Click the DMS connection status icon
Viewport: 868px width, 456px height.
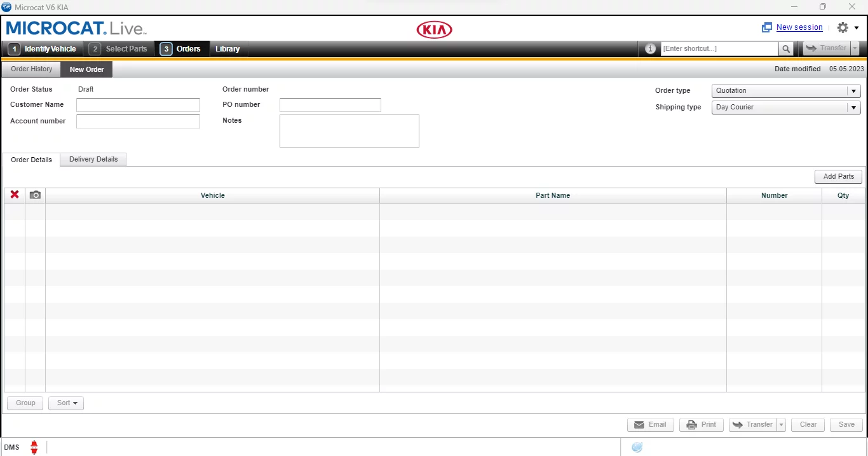click(34, 447)
